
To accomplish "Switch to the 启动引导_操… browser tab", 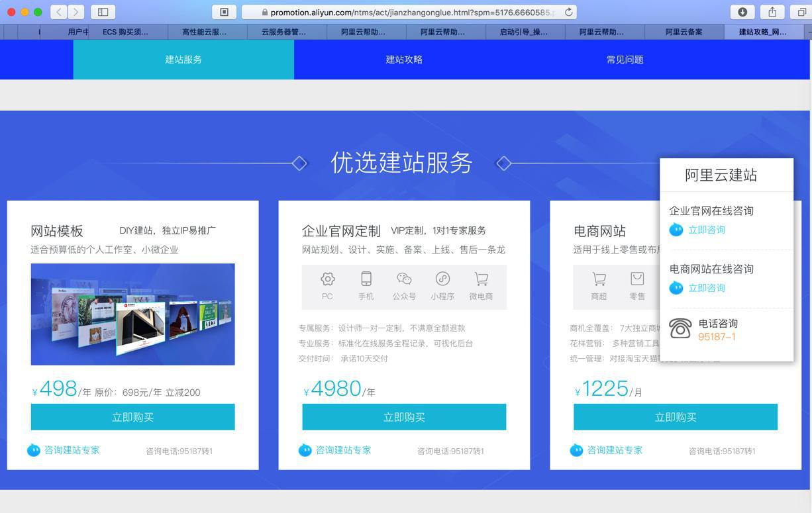I will tap(524, 32).
